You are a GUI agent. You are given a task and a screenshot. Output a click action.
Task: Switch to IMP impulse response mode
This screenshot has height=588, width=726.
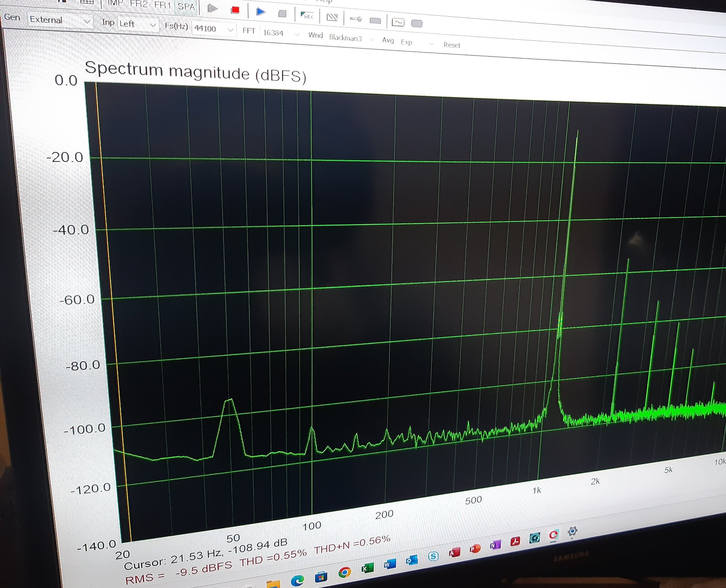point(115,3)
